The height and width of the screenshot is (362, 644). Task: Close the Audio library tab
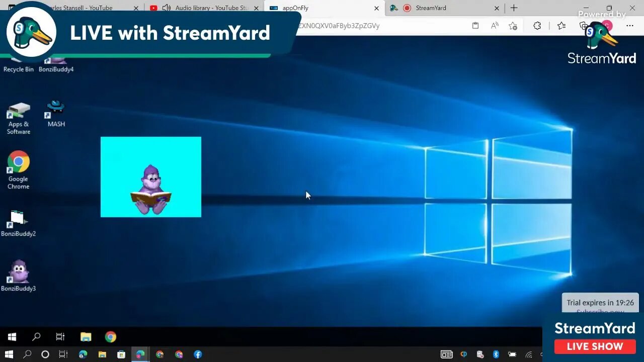click(256, 8)
